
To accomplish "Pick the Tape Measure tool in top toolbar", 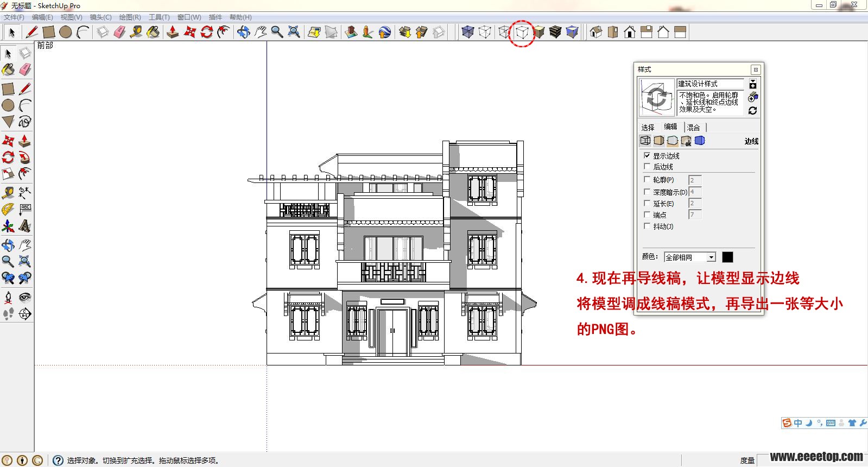I will click(x=136, y=32).
